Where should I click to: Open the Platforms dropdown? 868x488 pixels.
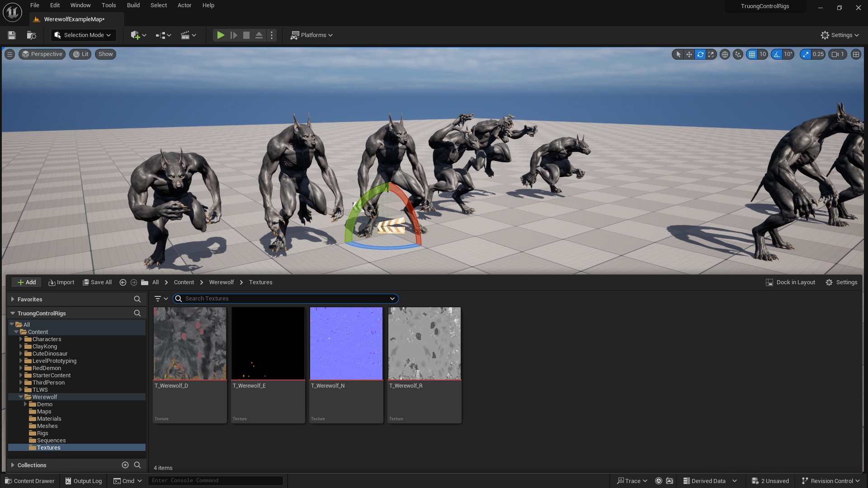(x=311, y=35)
